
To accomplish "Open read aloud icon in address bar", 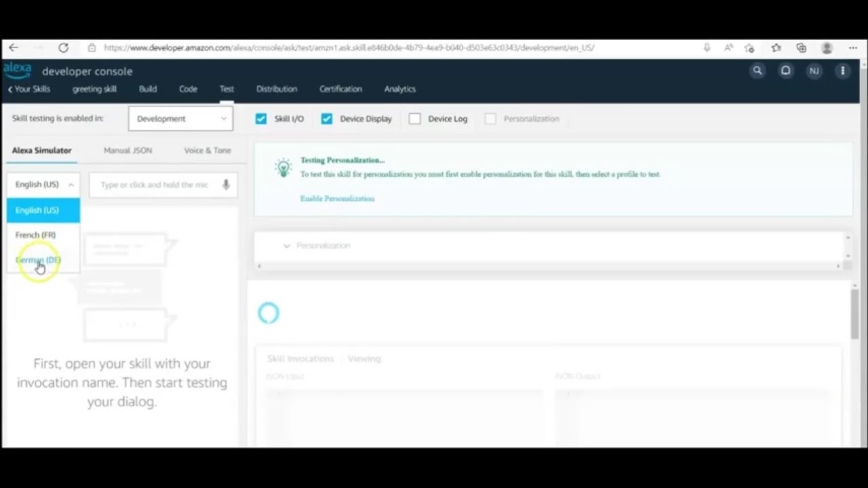I will (x=728, y=47).
